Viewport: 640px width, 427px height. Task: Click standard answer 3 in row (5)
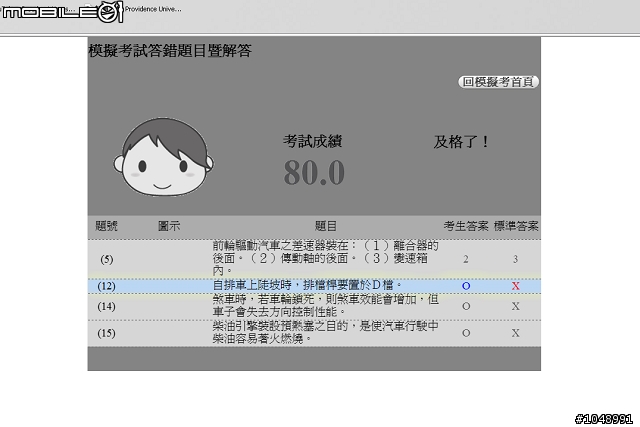tap(516, 259)
